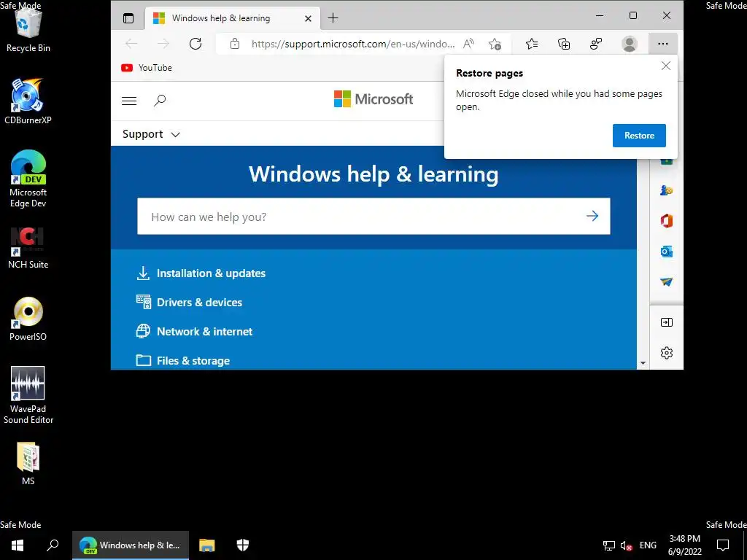Open the Outlook sidebar icon
This screenshot has height=560, width=747.
[x=666, y=252]
